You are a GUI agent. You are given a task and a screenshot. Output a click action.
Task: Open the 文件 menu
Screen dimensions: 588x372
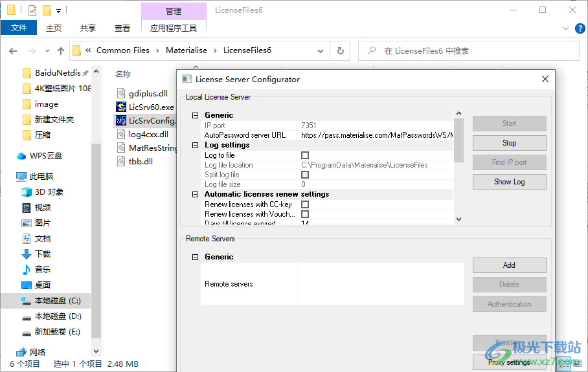coord(19,28)
